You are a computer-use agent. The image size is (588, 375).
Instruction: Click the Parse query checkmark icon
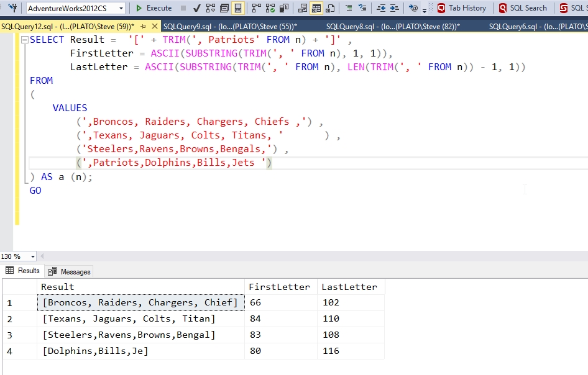coord(197,8)
